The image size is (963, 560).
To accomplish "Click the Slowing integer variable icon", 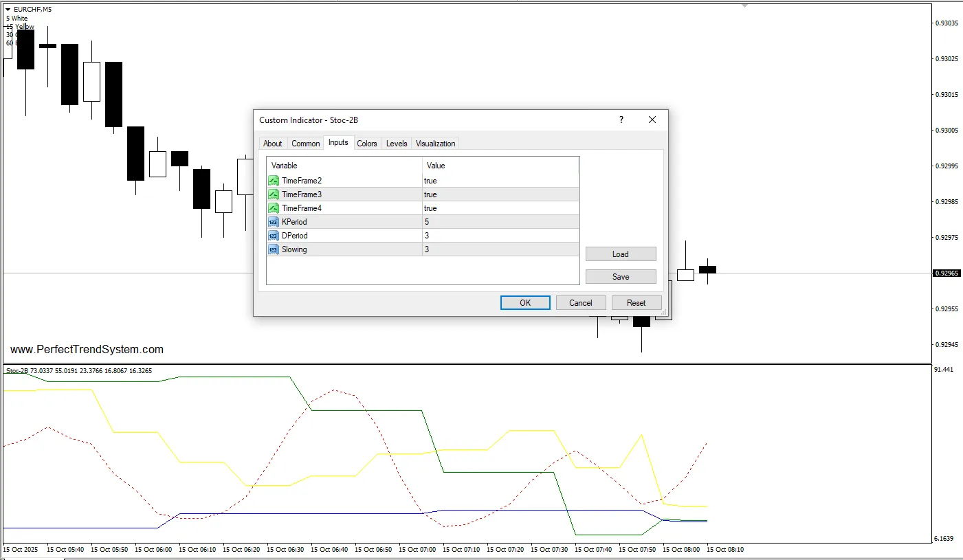I will [x=274, y=249].
